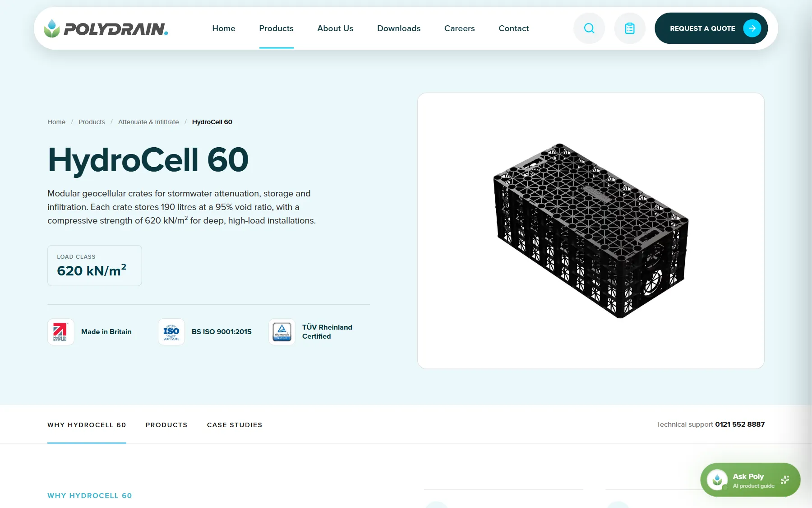Go to Home in the navigation bar

(x=224, y=28)
